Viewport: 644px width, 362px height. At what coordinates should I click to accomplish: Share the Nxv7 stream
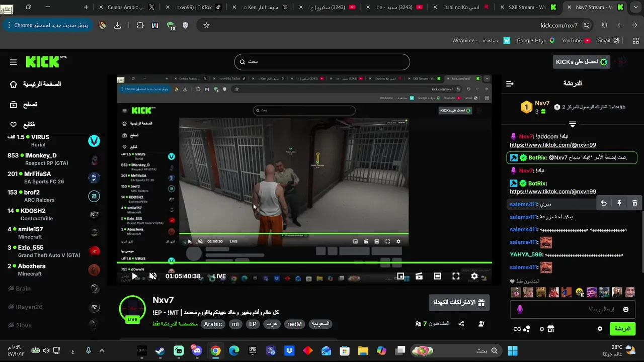(x=461, y=324)
